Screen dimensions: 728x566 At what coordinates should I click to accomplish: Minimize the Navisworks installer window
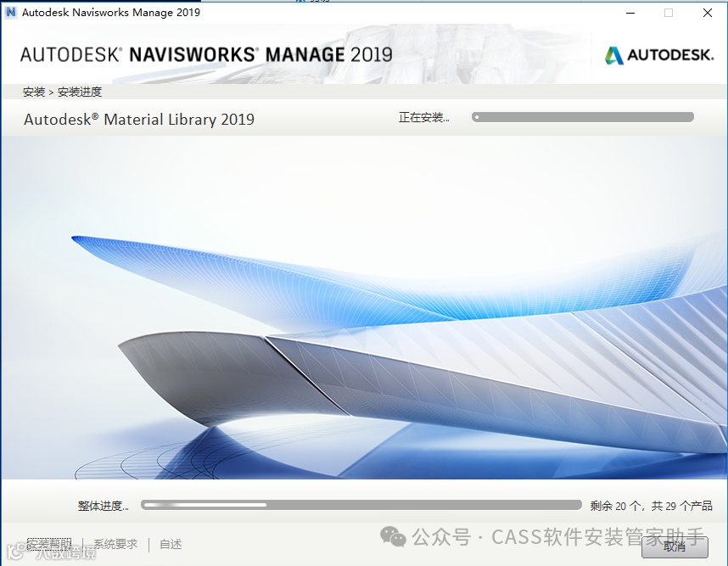click(630, 13)
